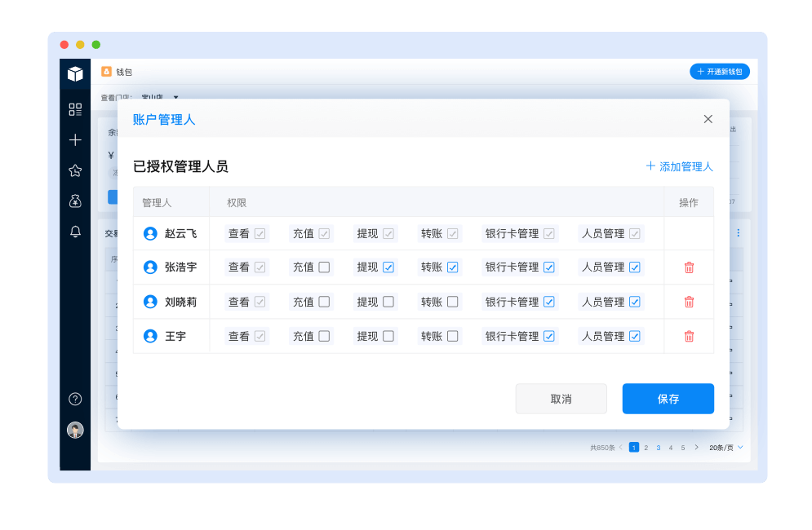Click the orange wallet icon beside 钱包
812x530 pixels.
tap(106, 72)
